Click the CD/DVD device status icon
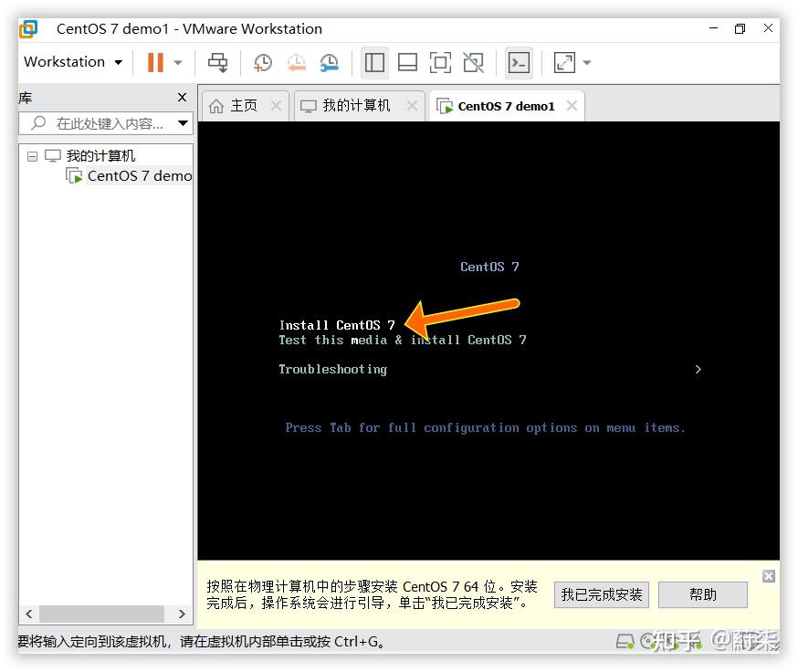 pos(649,640)
